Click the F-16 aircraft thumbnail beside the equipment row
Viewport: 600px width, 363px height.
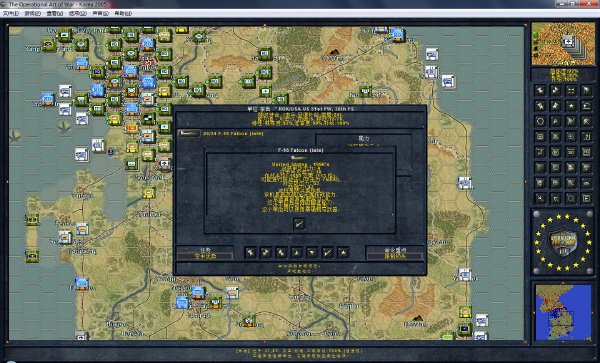tap(189, 133)
